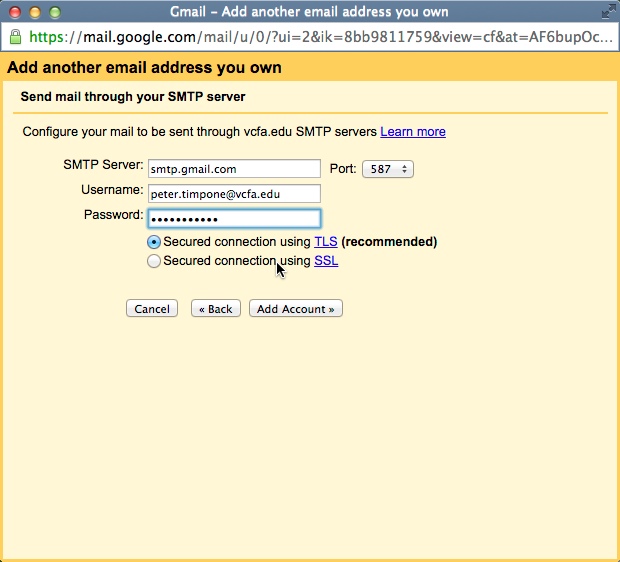Click the Password input field
This screenshot has width=620, height=562.
[x=234, y=219]
